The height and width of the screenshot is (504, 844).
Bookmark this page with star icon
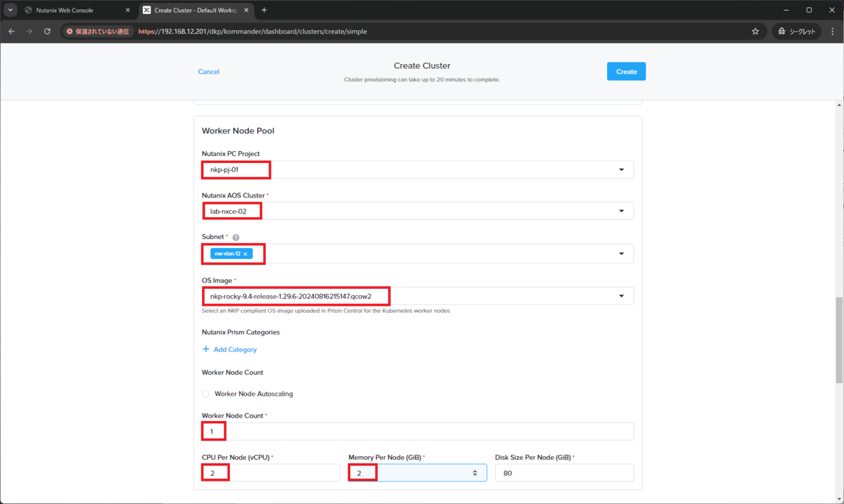(x=755, y=32)
